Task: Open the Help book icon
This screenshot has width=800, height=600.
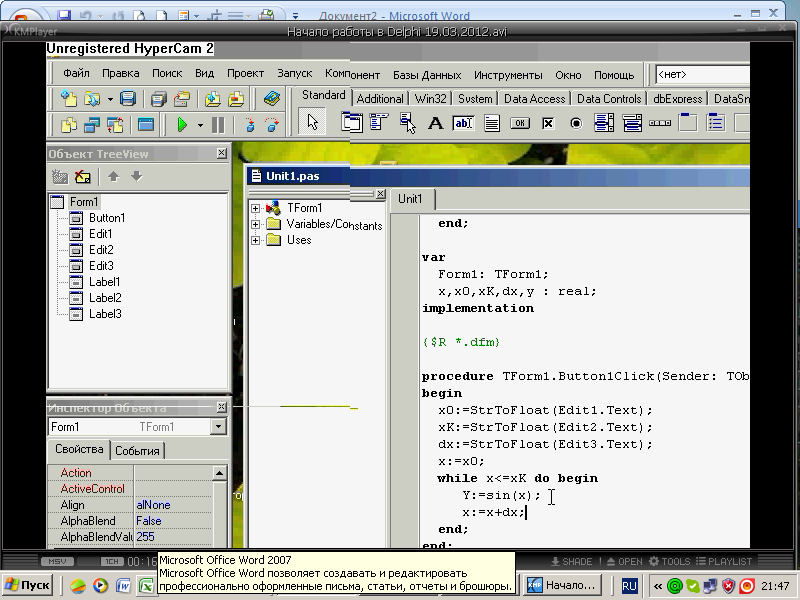Action: [x=271, y=98]
